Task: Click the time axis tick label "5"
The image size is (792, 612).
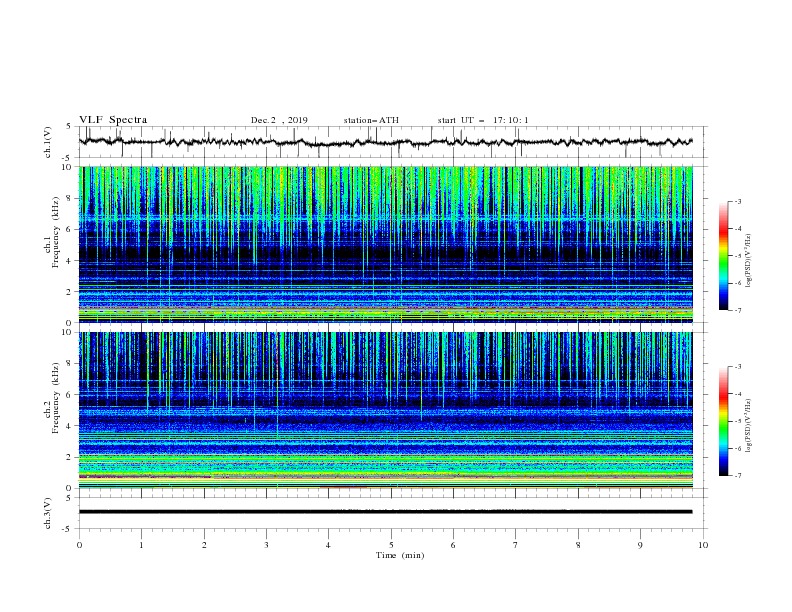Action: click(391, 545)
